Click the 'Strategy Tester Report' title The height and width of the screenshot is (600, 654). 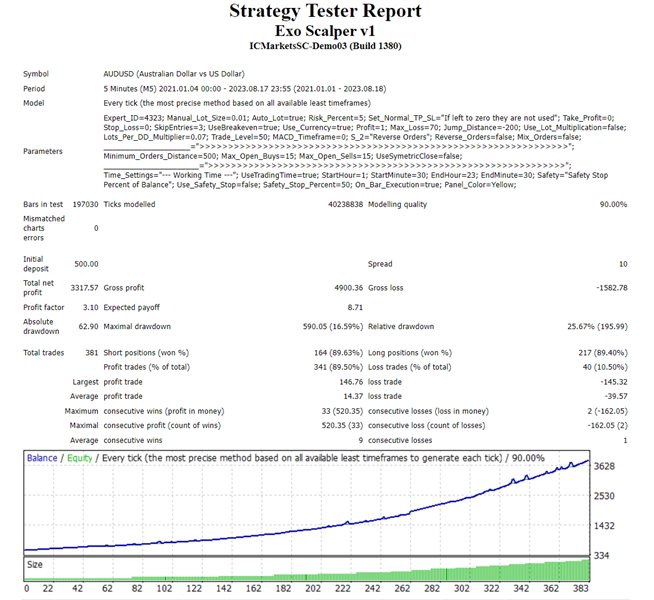[325, 11]
